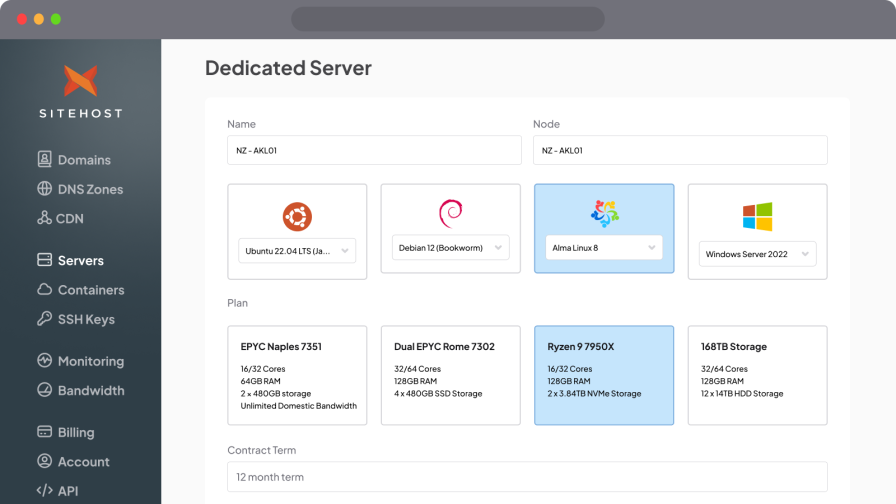
Task: Click '12 x 14TB HDD Storage' text
Action: pyautogui.click(x=742, y=394)
